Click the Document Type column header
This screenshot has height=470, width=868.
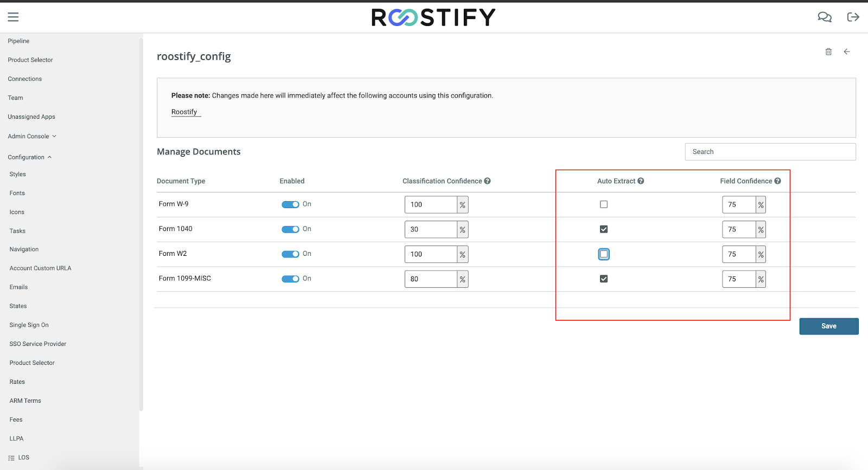pyautogui.click(x=181, y=181)
